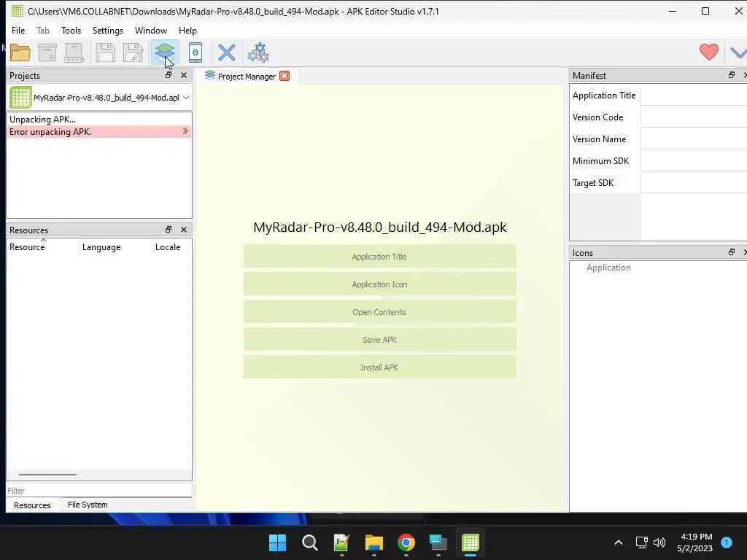Click the Save APK button
Screen dimensions: 747x560
coord(379,340)
